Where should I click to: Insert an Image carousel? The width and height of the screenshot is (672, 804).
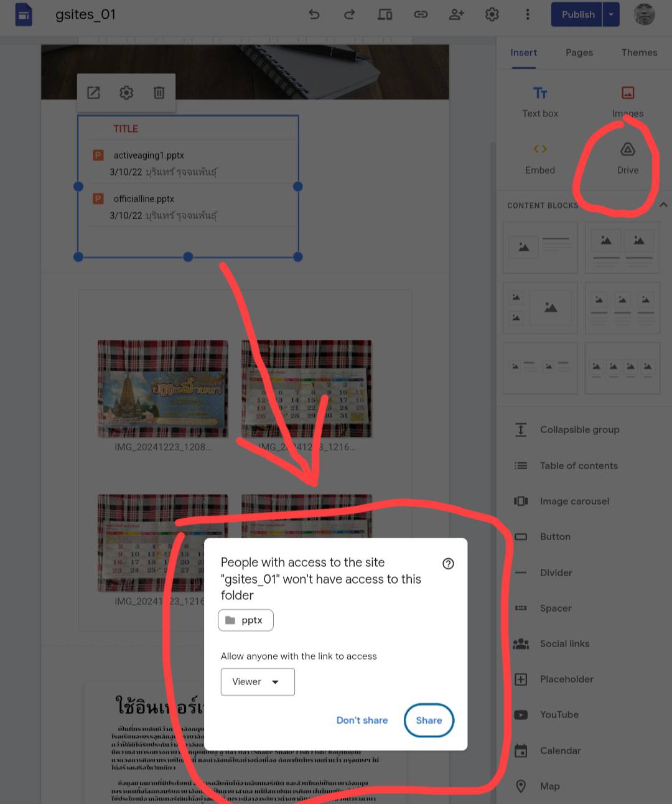click(x=574, y=501)
